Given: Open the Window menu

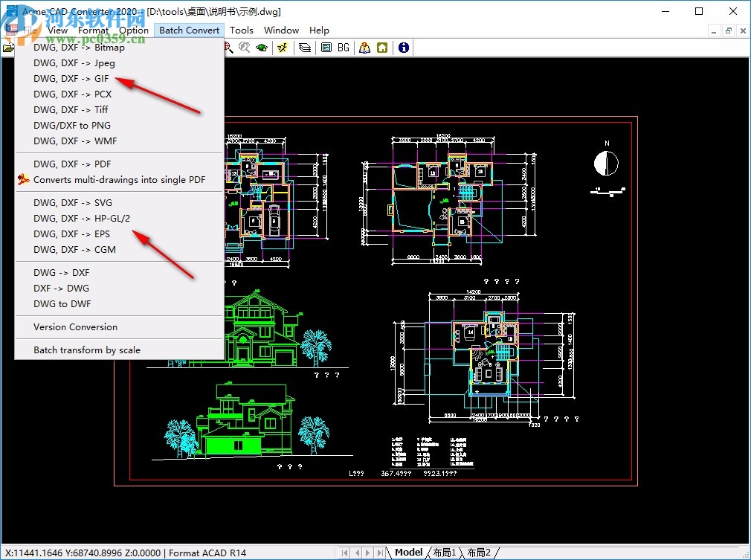Looking at the screenshot, I should (281, 30).
